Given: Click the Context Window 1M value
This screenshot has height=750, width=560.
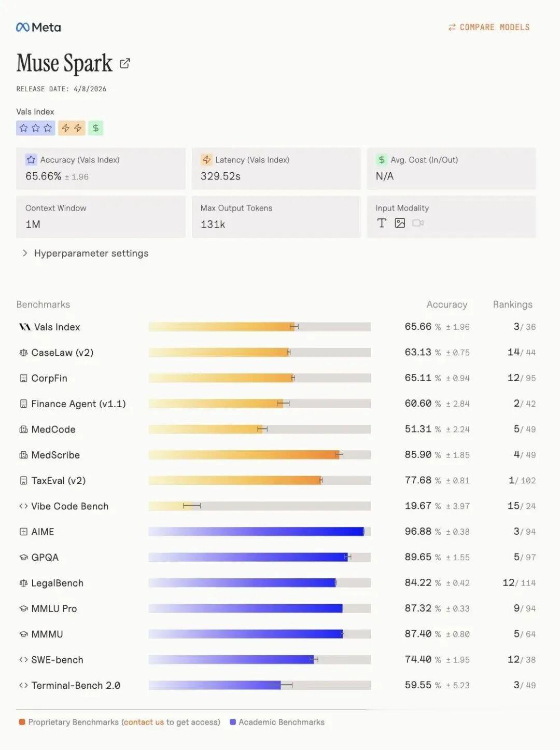Looking at the screenshot, I should point(33,224).
